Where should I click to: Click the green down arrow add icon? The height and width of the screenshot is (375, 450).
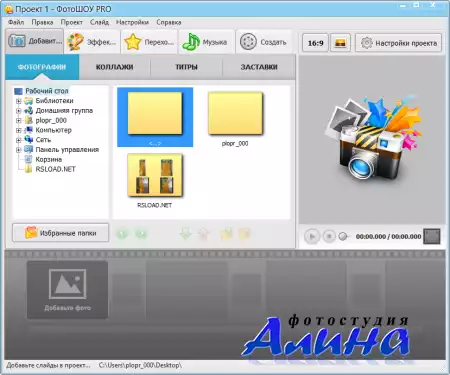tap(185, 234)
